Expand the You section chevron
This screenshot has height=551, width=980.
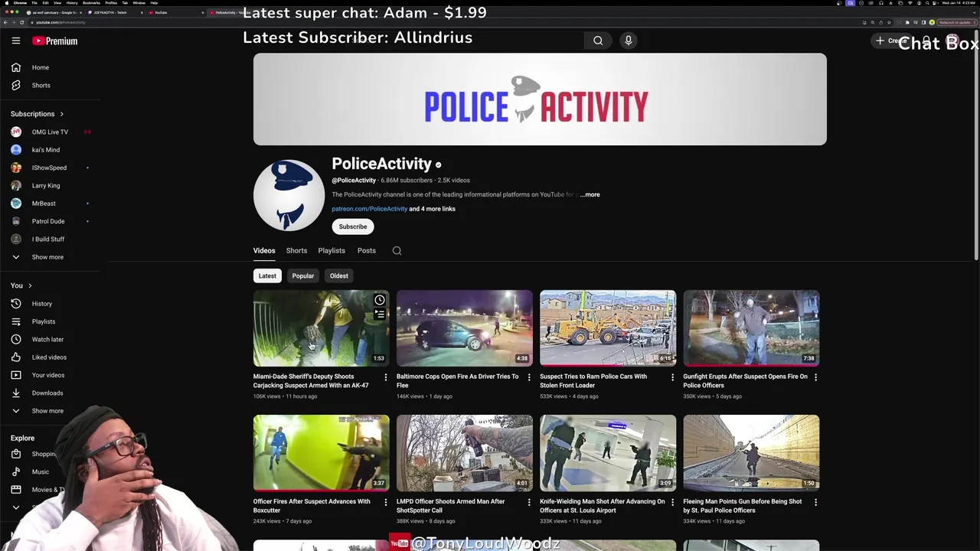30,285
